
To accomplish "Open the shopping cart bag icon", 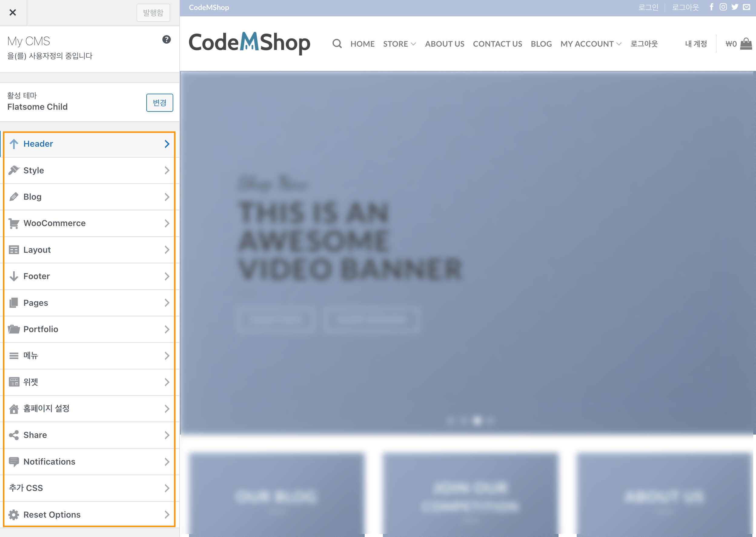I will pos(746,44).
